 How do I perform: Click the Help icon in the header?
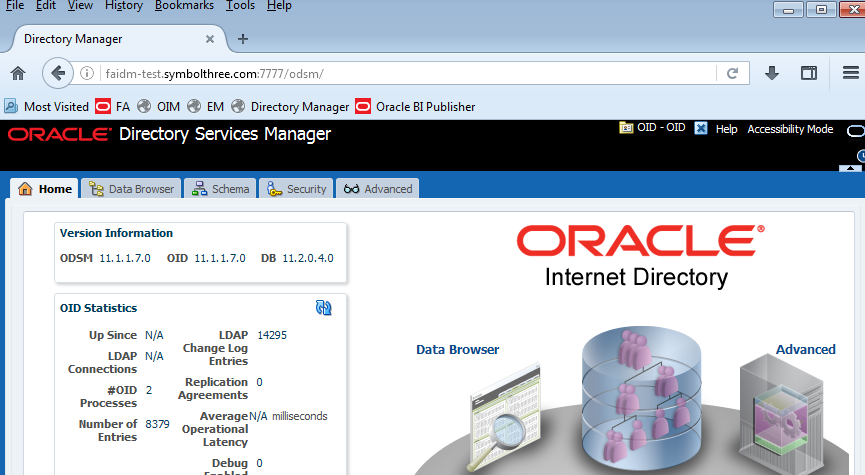click(x=702, y=129)
